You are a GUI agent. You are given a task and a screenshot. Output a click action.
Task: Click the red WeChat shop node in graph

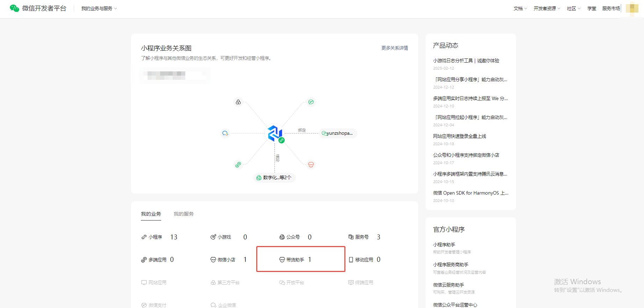(x=311, y=164)
